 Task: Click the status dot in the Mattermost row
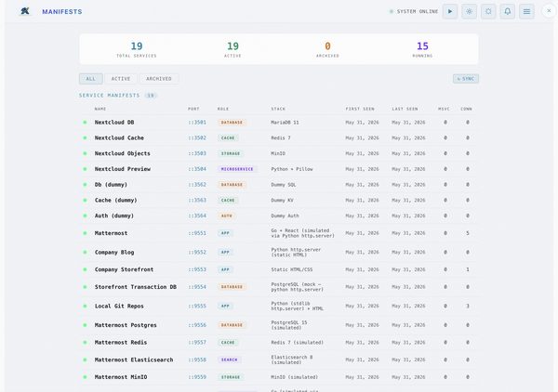(85, 233)
